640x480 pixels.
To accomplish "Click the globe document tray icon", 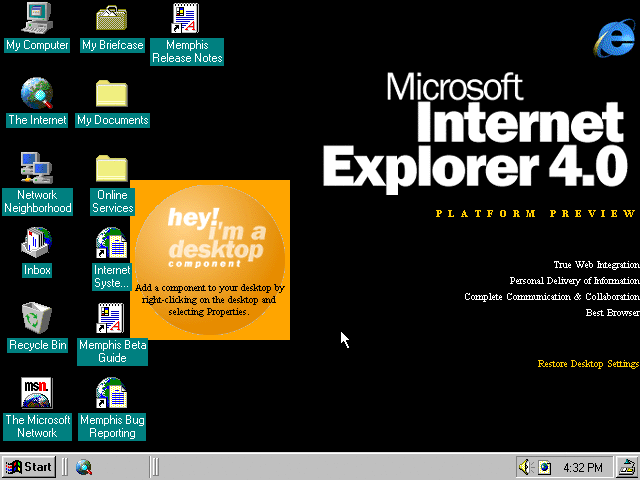I will 544,467.
